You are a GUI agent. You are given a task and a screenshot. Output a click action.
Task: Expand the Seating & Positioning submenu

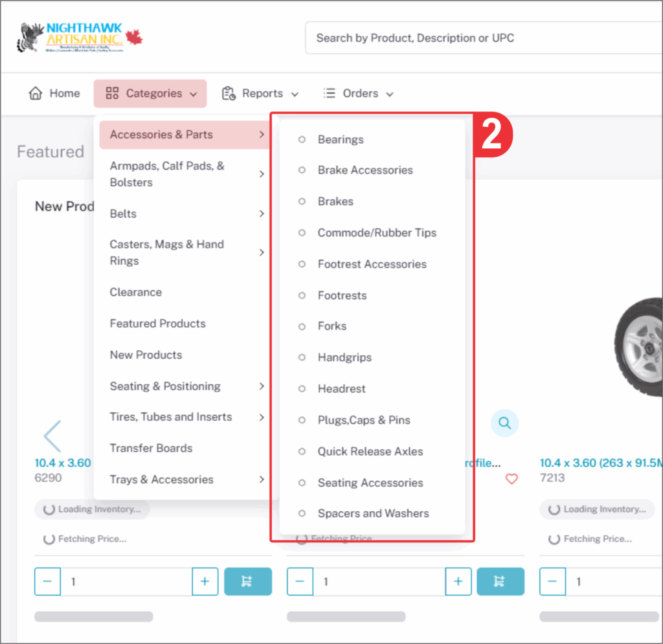pyautogui.click(x=185, y=386)
